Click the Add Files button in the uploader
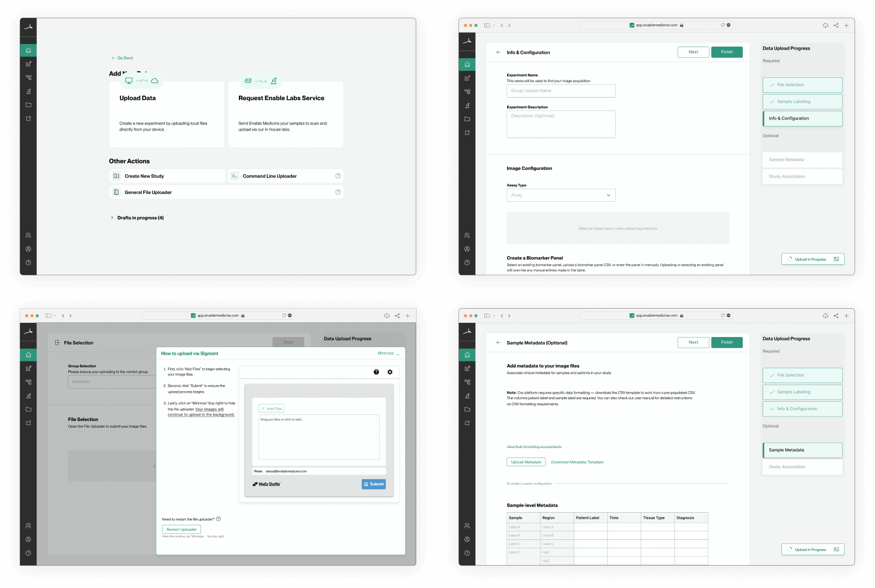Viewport: 875px width, 588px height. [272, 408]
